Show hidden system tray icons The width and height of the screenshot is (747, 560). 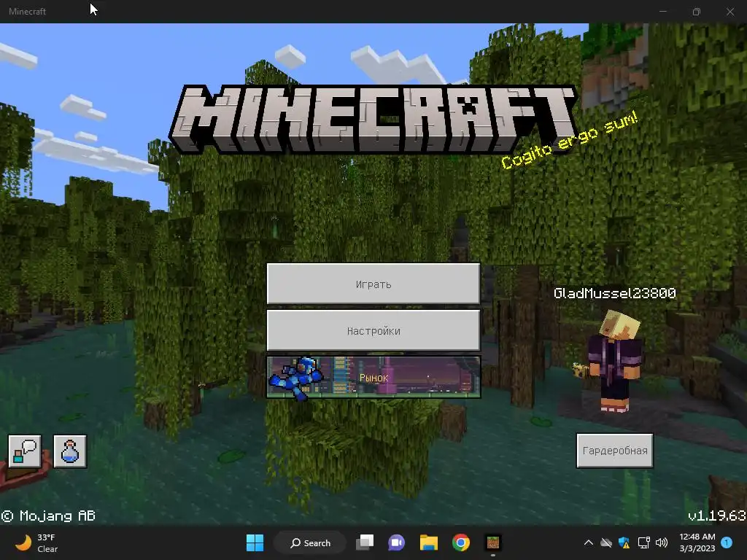(x=589, y=542)
